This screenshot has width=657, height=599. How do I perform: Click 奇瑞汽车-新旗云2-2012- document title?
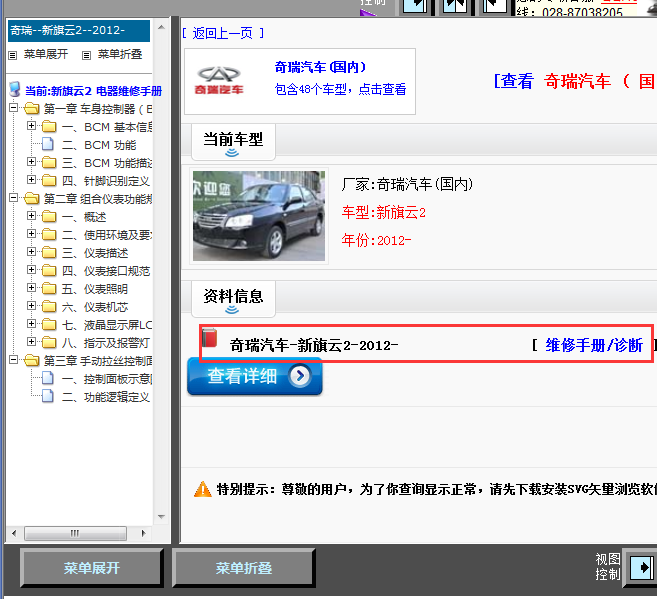coord(314,346)
